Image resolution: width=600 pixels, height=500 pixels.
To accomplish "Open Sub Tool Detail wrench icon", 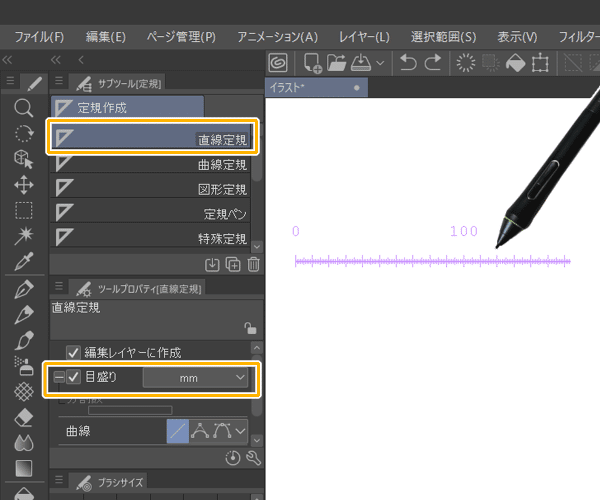I will (x=253, y=458).
